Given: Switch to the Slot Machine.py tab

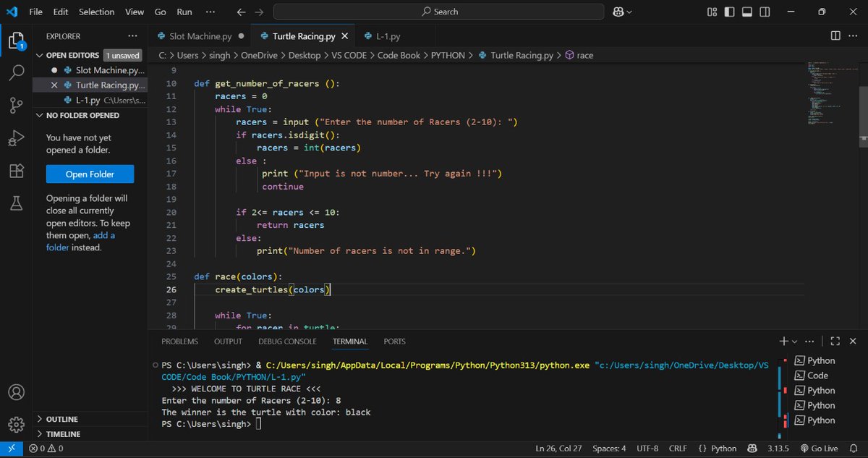Looking at the screenshot, I should point(200,36).
